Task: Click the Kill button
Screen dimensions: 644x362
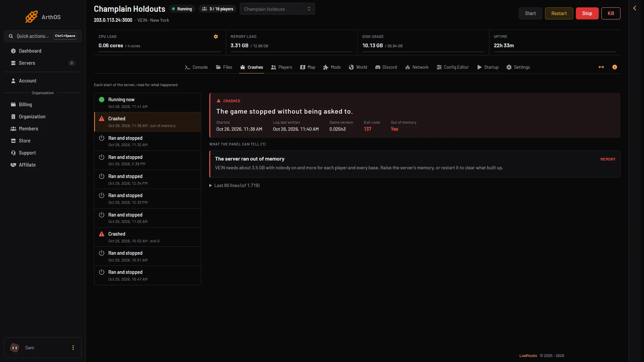Action: 611,13
